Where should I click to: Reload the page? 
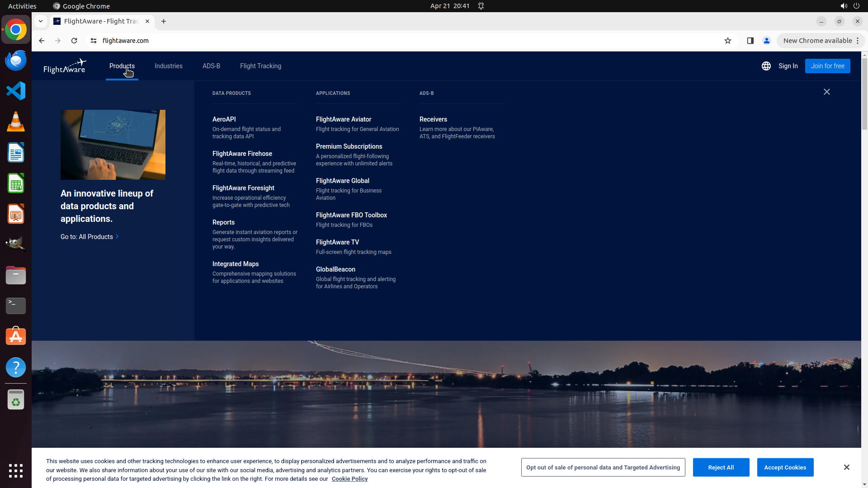pyautogui.click(x=74, y=41)
